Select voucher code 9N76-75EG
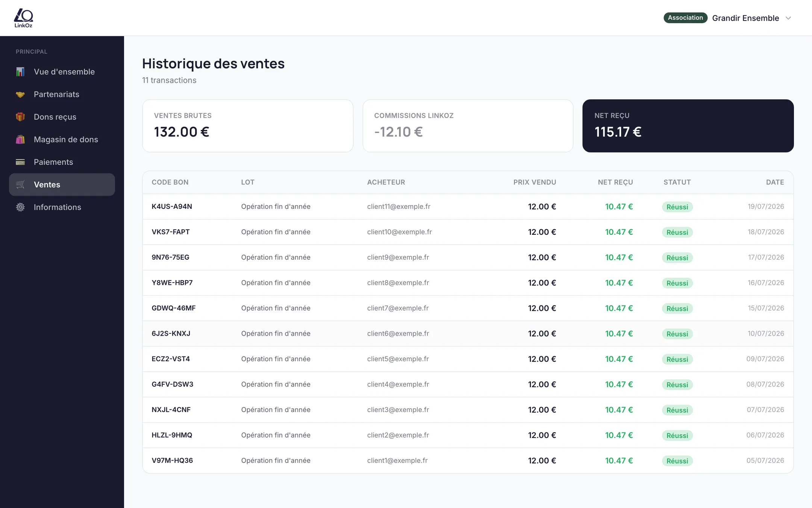This screenshot has width=812, height=508. click(x=170, y=257)
